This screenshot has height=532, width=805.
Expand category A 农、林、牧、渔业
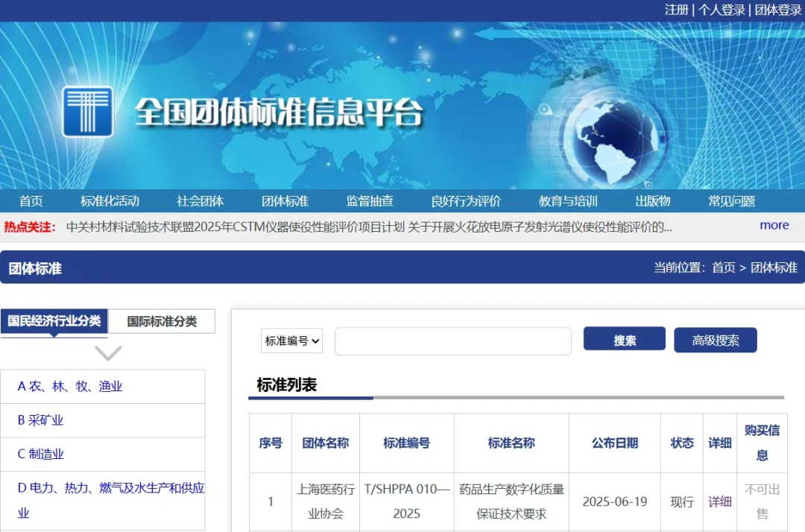point(70,386)
